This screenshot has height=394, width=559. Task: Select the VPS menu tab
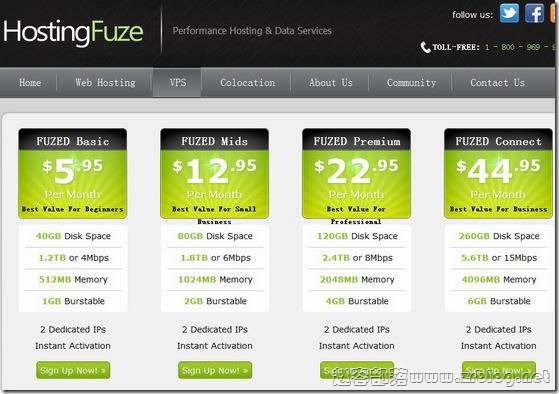pos(178,83)
